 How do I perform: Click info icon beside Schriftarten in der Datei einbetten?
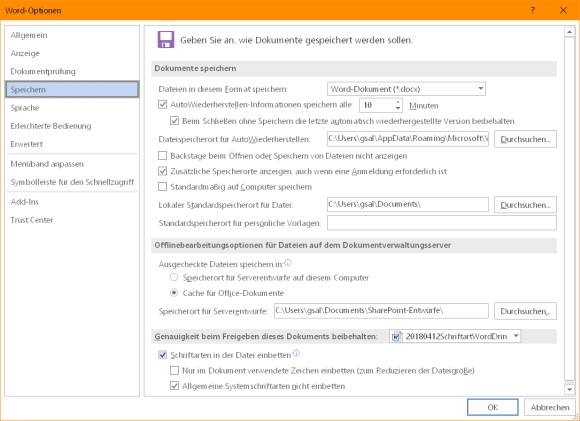tap(296, 353)
